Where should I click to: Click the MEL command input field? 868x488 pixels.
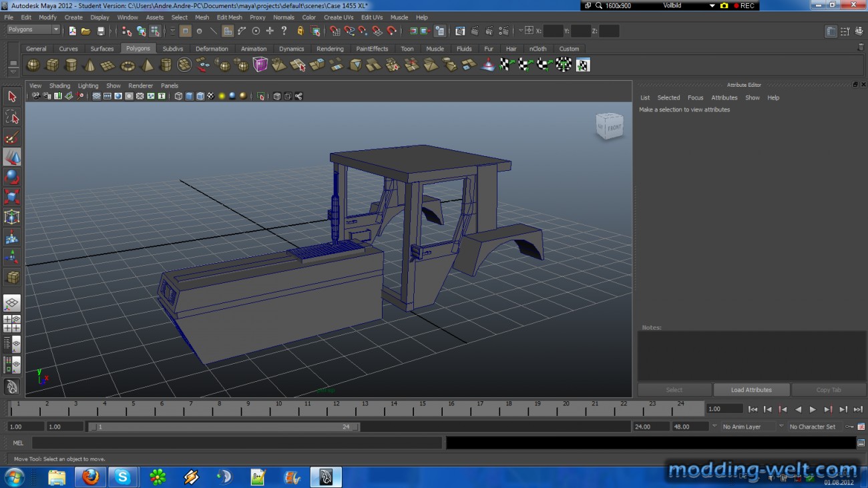[x=237, y=443]
